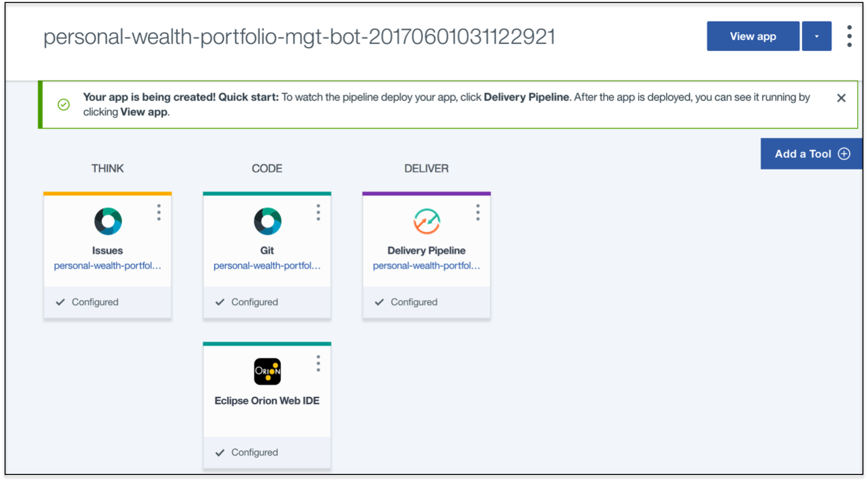The height and width of the screenshot is (482, 868).
Task: Click the View app button
Action: (753, 36)
